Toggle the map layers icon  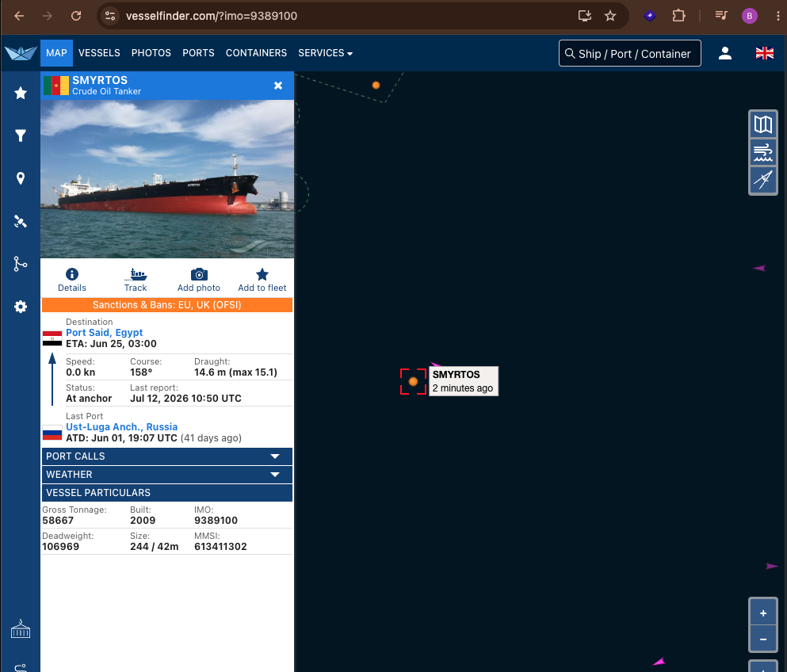tap(763, 124)
